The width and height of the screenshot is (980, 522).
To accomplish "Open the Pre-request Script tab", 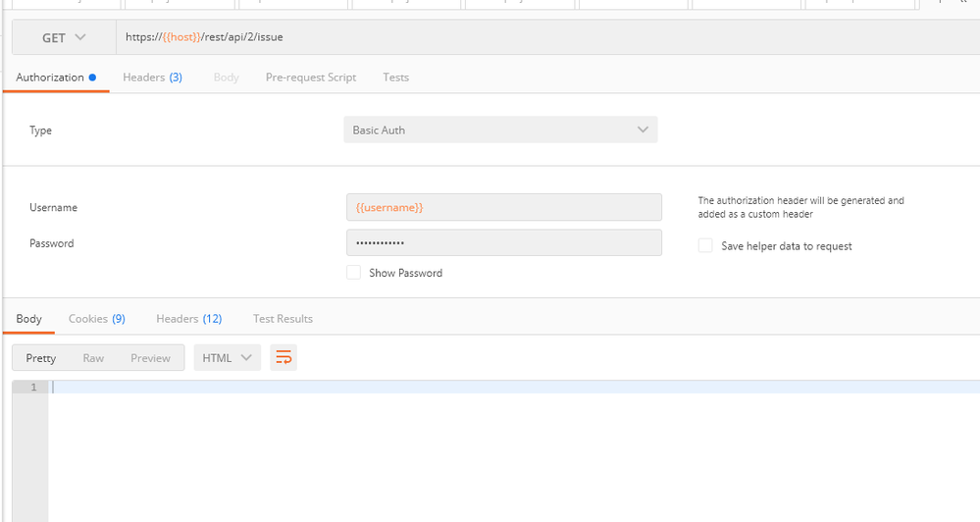I will pyautogui.click(x=311, y=78).
